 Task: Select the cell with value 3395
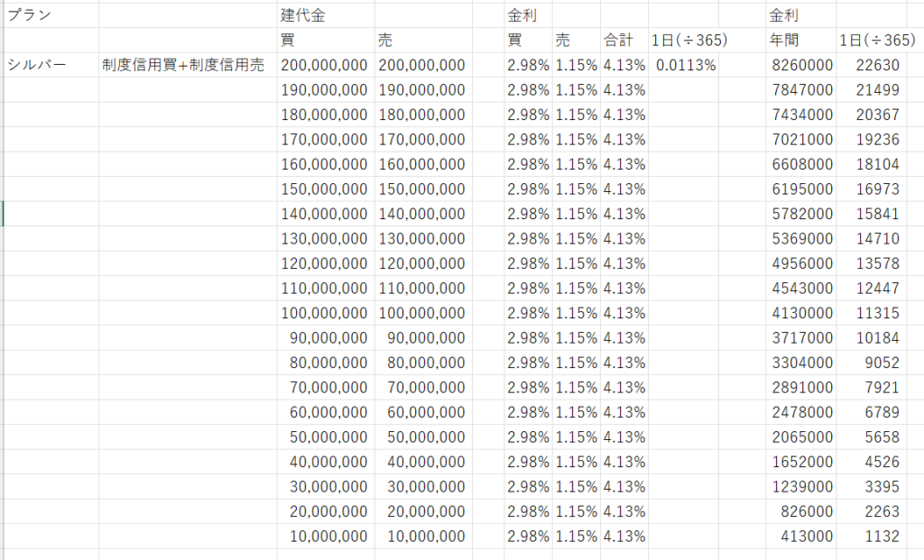(x=883, y=487)
